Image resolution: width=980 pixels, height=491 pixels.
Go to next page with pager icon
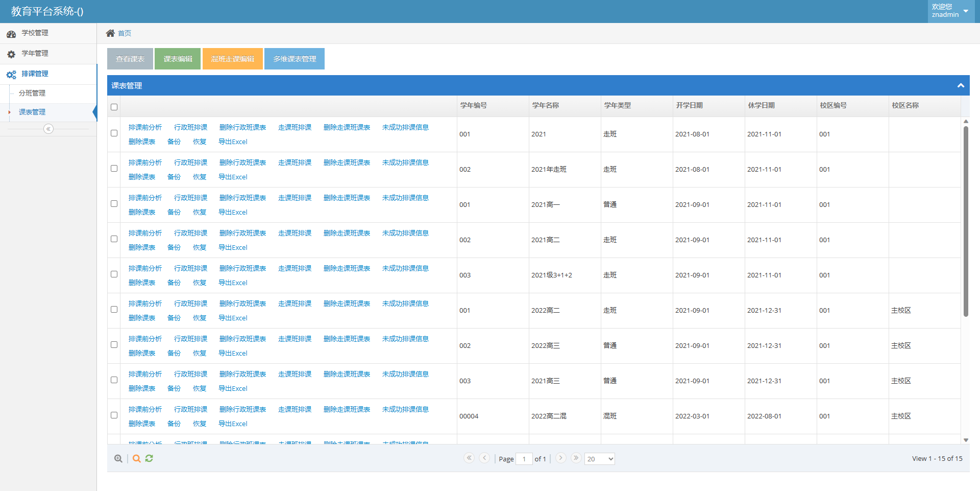[x=560, y=458]
